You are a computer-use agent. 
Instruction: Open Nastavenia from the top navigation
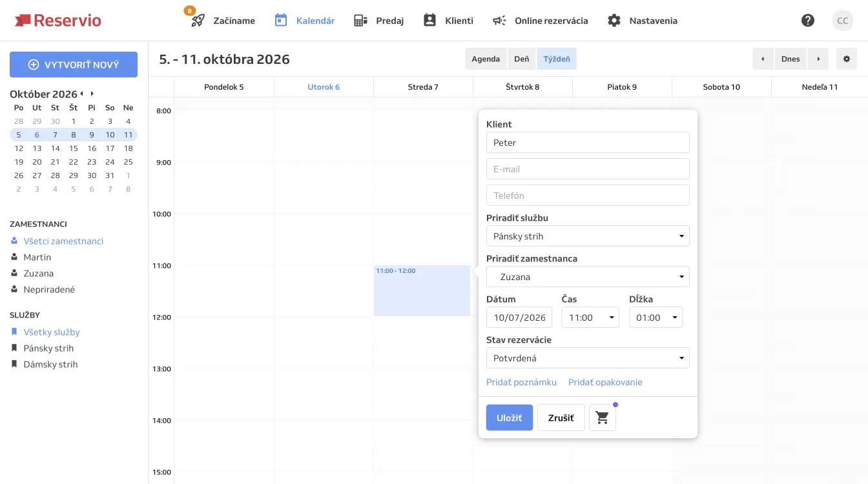(643, 21)
